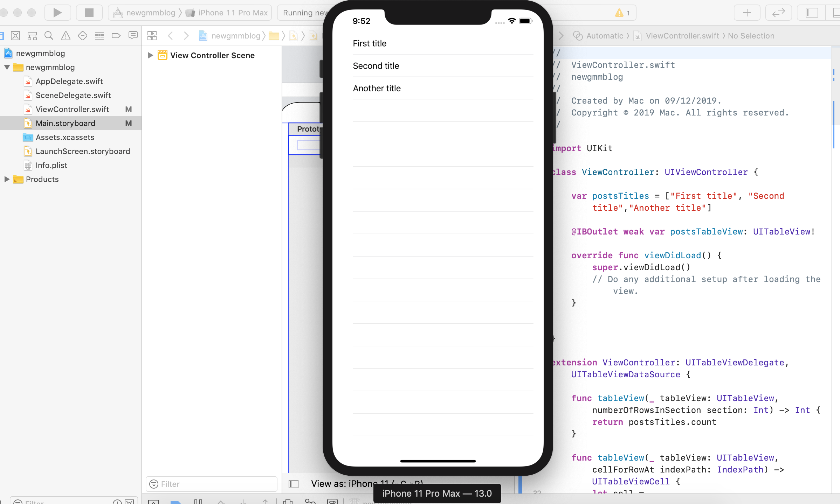Click the hide debug area button
840x504 pixels.
(153, 501)
